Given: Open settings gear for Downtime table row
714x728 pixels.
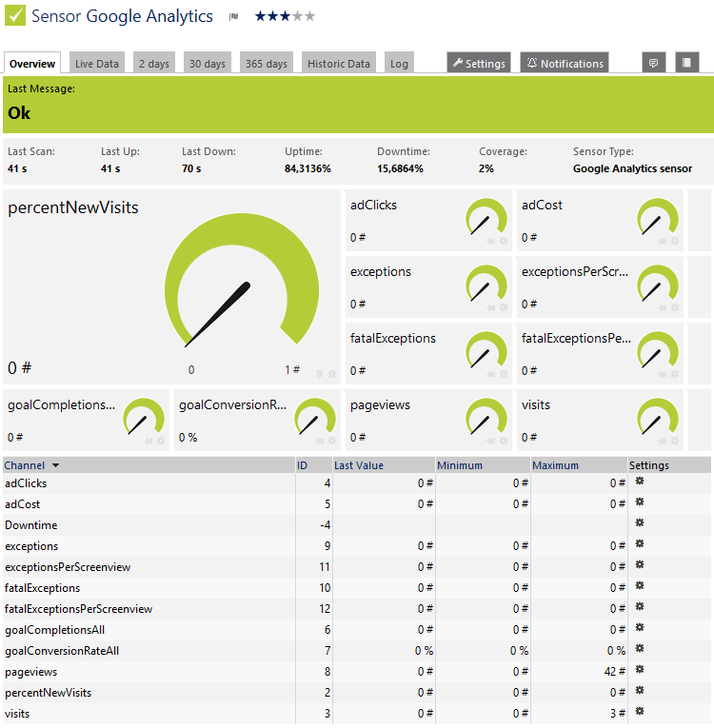Looking at the screenshot, I should pos(640,523).
